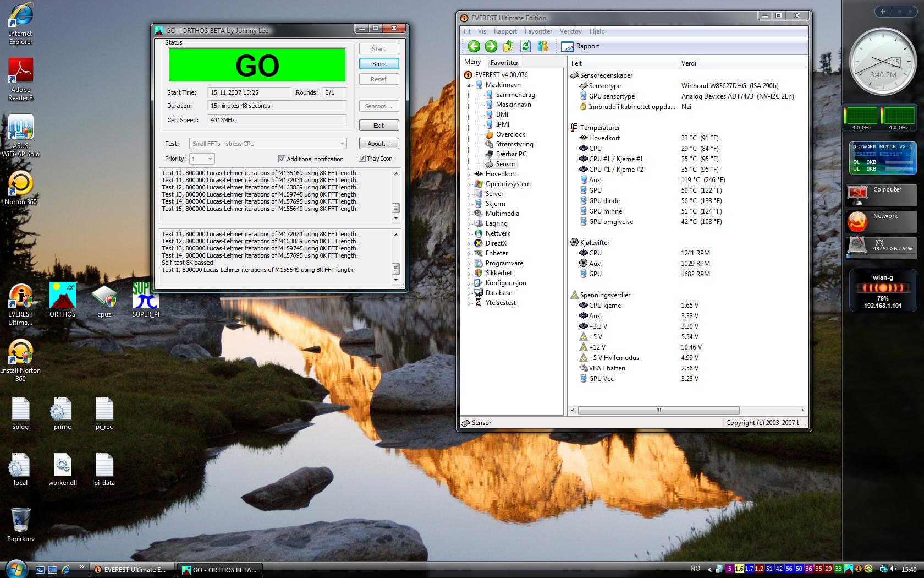This screenshot has height=578, width=924.
Task: Expand the DirectX tree node
Action: [x=469, y=244]
